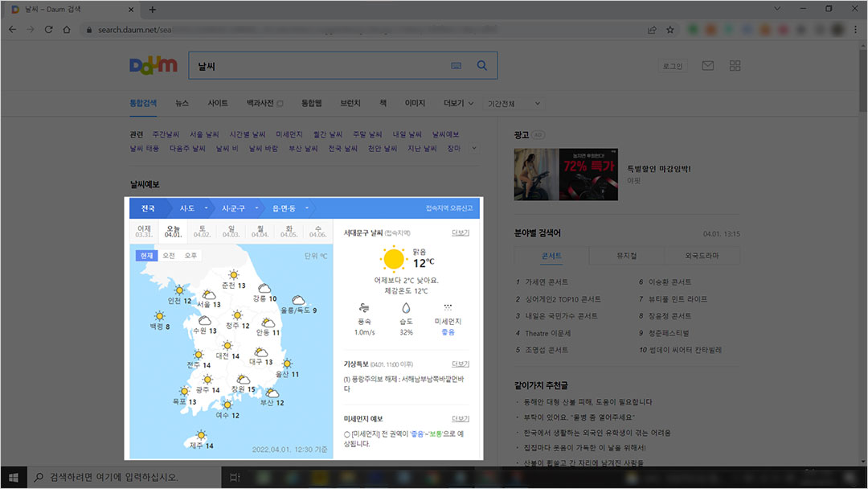The height and width of the screenshot is (489, 868).
Task: Click the 백령 weather sun icon
Action: pyautogui.click(x=159, y=316)
